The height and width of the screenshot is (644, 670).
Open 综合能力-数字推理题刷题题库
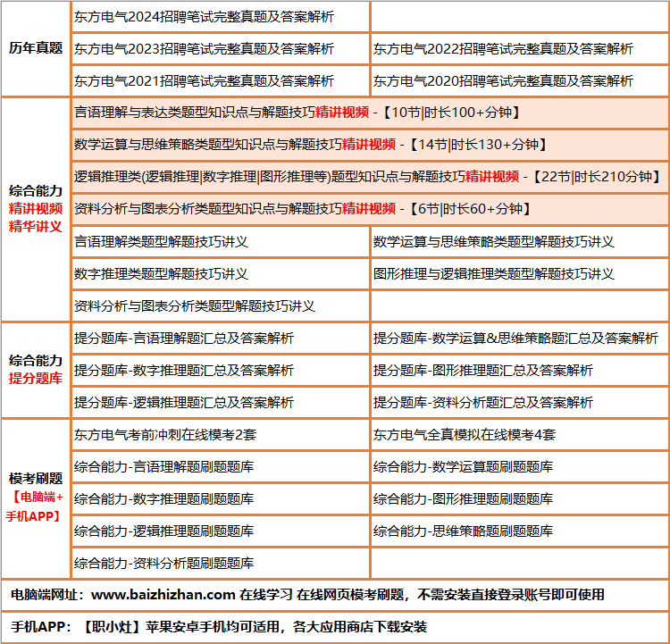(163, 498)
